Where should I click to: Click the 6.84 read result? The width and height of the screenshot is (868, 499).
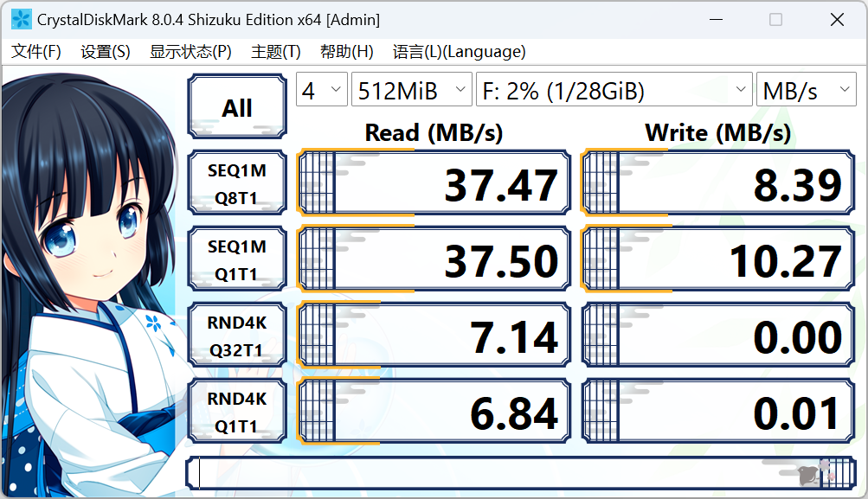434,412
